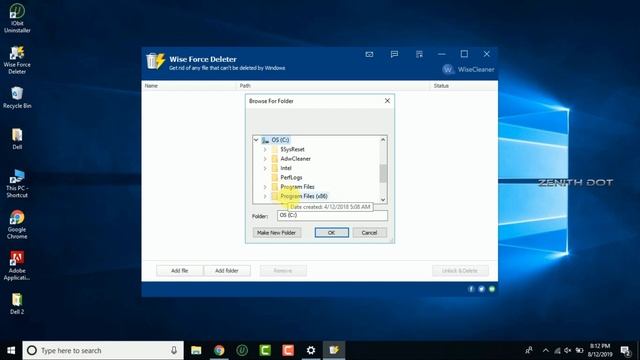Open the Dell folder on desktop
Screen dimensions: 640x360
[x=17, y=139]
